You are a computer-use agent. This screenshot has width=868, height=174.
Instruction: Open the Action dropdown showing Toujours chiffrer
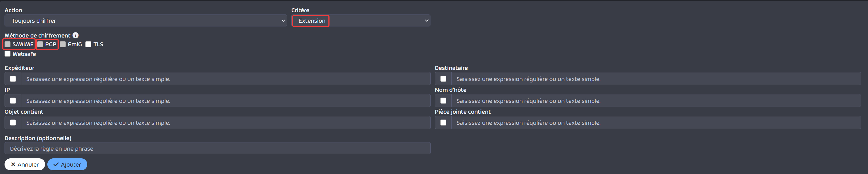coord(146,20)
